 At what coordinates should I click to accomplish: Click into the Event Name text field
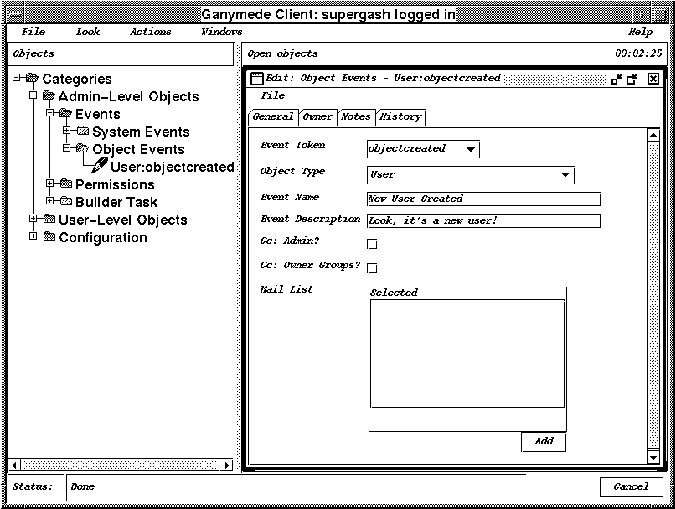[483, 199]
